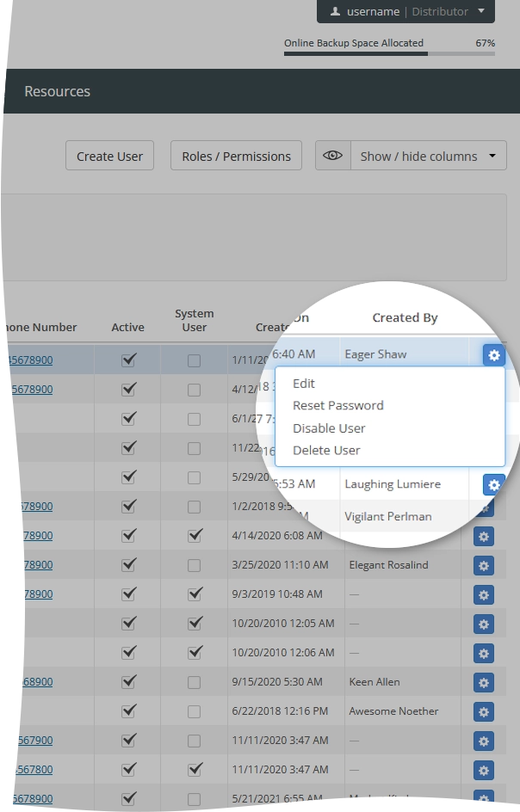Click the 67% backup space value
Viewport: 520px width, 812px height.
point(486,43)
